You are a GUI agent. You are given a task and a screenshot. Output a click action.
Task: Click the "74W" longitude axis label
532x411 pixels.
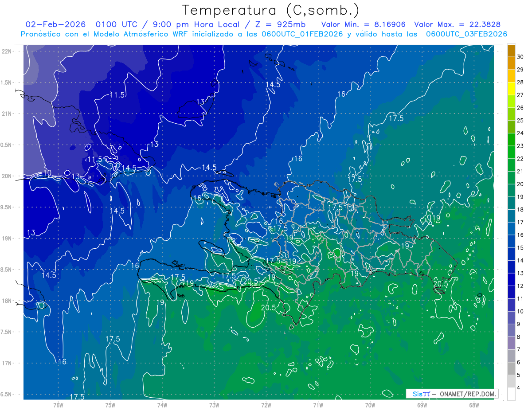[162, 405]
